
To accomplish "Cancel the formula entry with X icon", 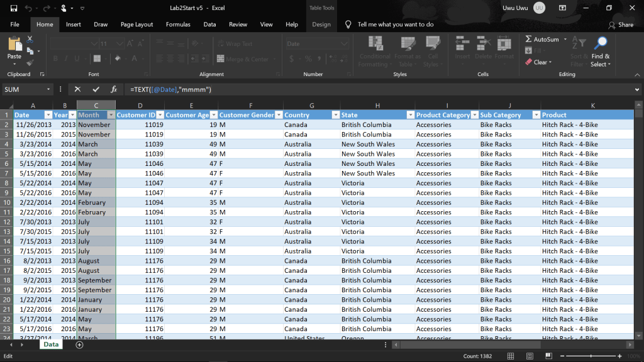I will 77,89.
